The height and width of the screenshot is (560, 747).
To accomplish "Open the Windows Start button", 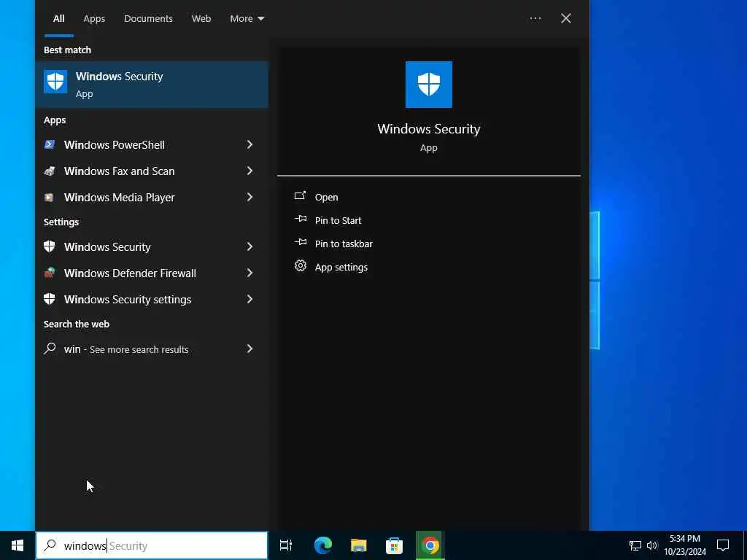I will tap(18, 545).
